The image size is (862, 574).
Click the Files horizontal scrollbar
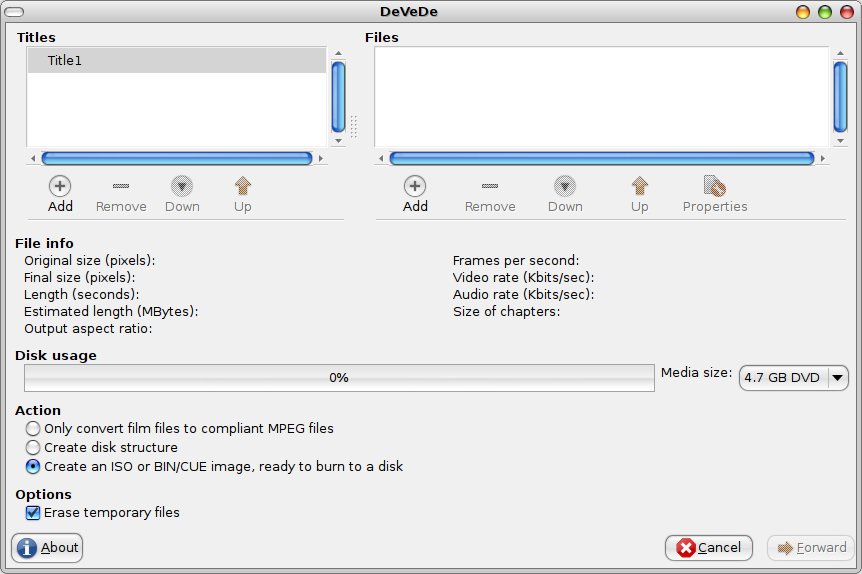click(x=602, y=158)
